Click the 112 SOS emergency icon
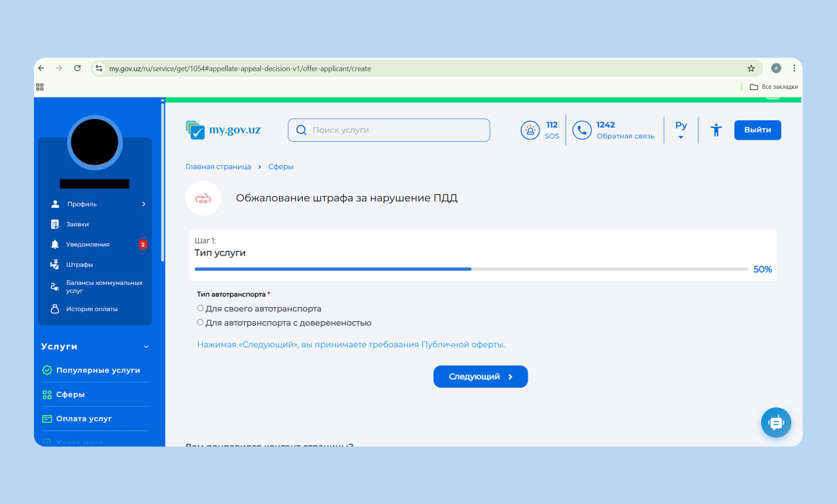 pos(530,130)
